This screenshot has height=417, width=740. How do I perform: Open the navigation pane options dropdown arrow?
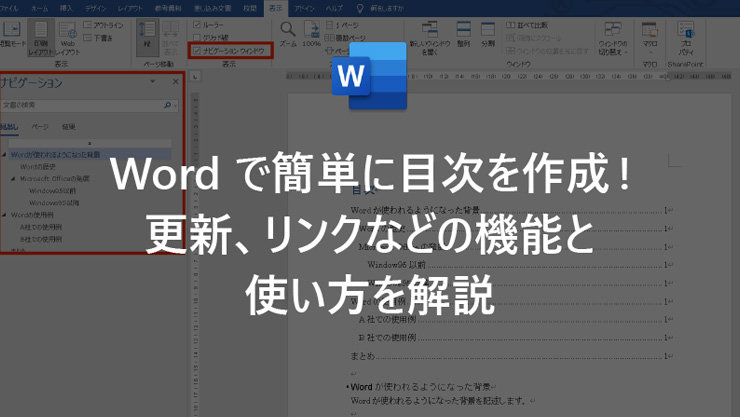tap(152, 82)
